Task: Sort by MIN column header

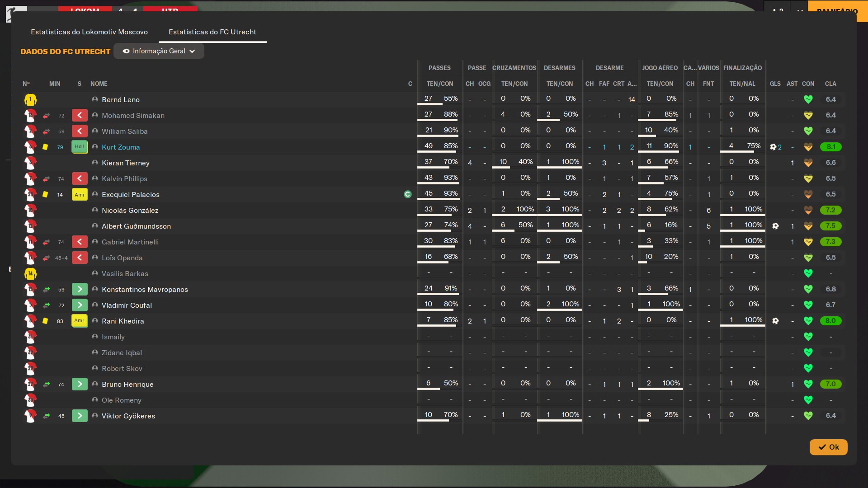Action: coord(55,84)
